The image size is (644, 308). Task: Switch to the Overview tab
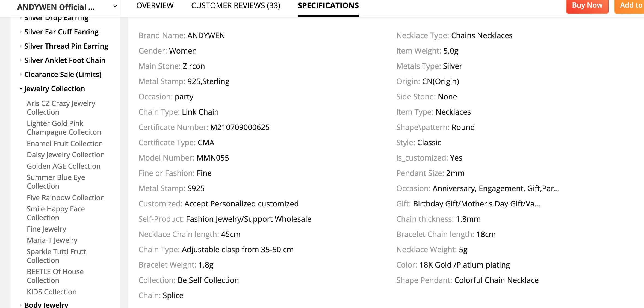pyautogui.click(x=155, y=6)
